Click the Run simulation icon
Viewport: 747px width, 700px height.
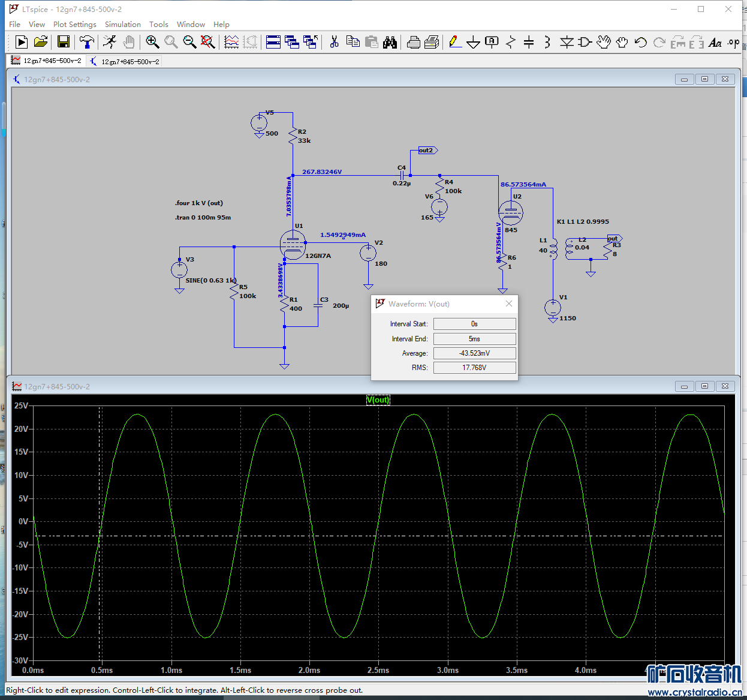(22, 42)
